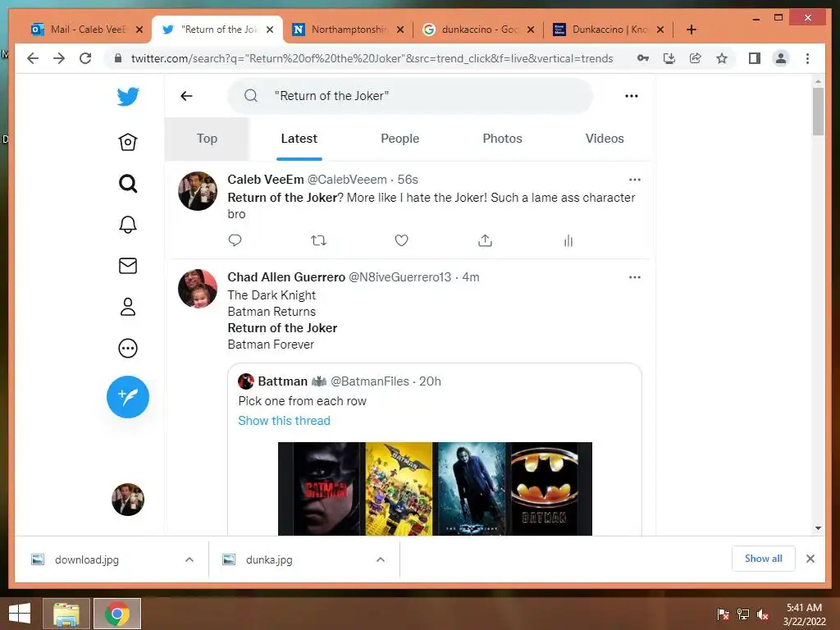Open Twitter Home from the sidebar
The width and height of the screenshot is (840, 630).
click(127, 142)
